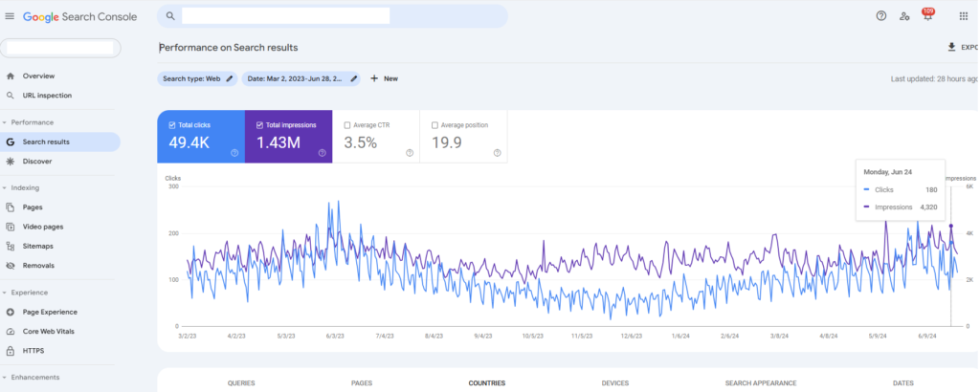Edit the Date range filter pencil
980x392 pixels.
click(353, 78)
